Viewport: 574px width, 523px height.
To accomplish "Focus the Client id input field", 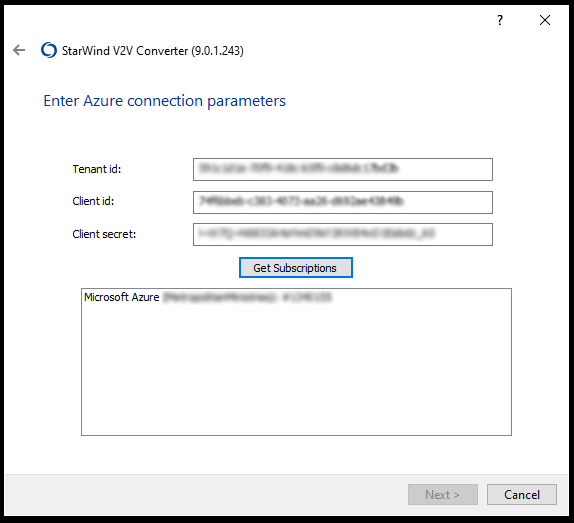I will pyautogui.click(x=343, y=202).
